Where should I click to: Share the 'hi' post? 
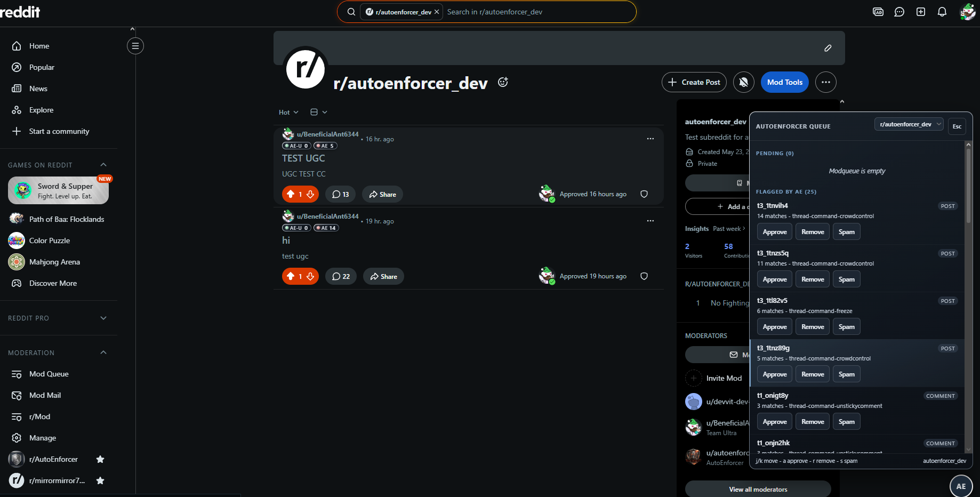[x=383, y=276]
